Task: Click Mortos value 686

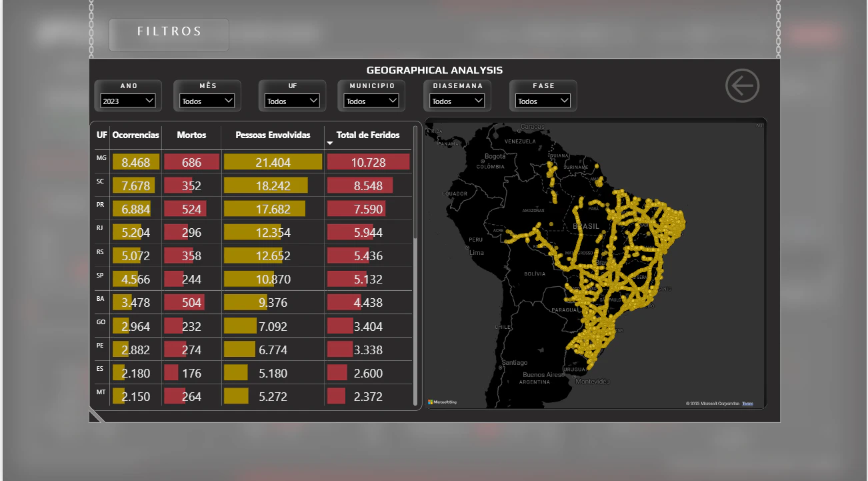Action: 191,162
